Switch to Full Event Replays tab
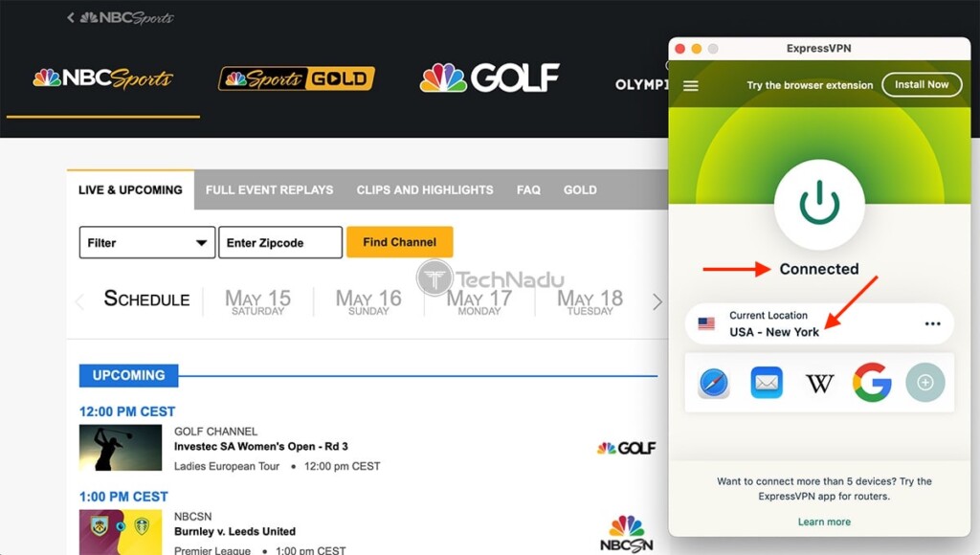Screen dimensions: 980x555 [269, 190]
